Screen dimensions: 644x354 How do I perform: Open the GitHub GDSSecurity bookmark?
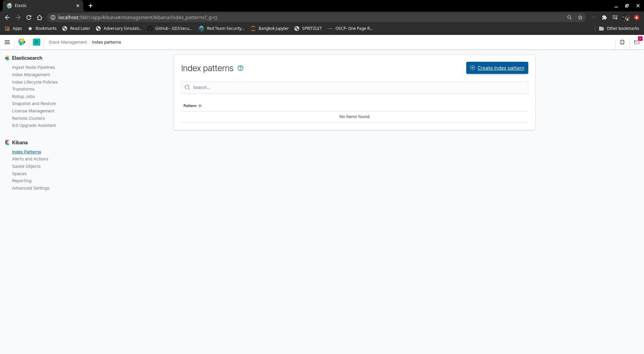click(170, 29)
